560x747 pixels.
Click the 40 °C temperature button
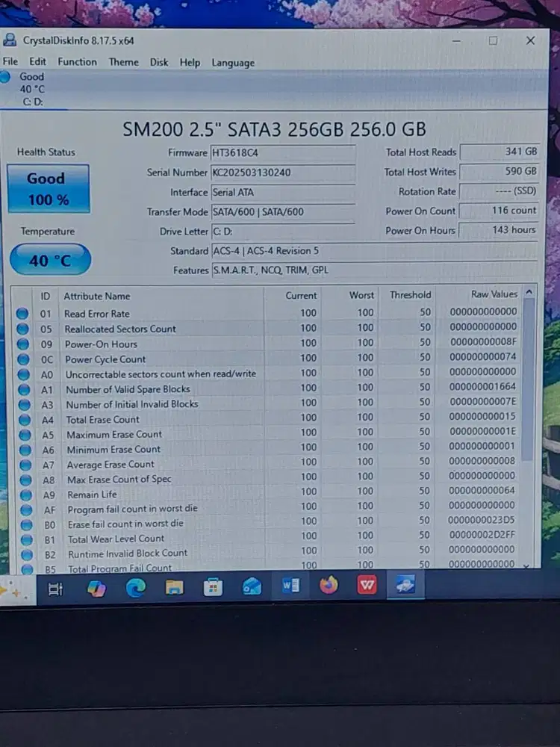[50, 260]
